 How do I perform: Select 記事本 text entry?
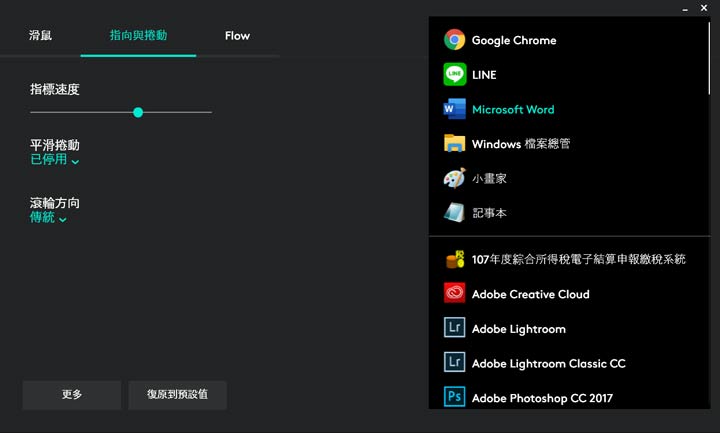489,213
